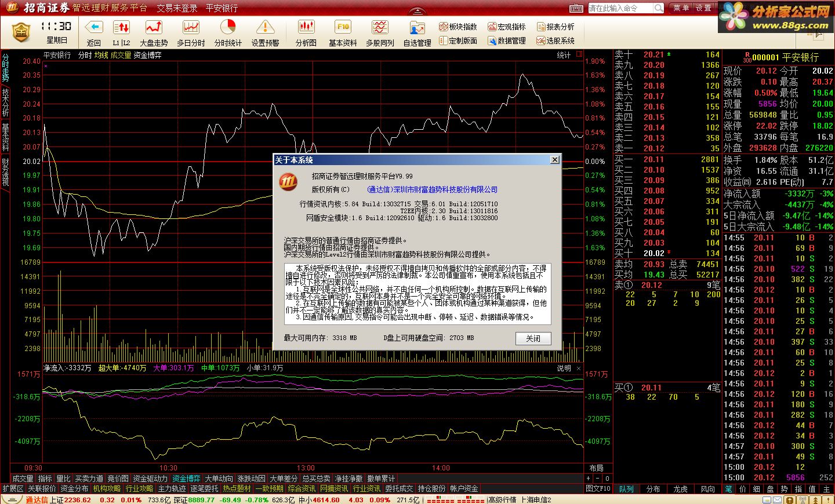Open the on-screen keyboard icon
This screenshot has width=835, height=504.
(576, 8)
